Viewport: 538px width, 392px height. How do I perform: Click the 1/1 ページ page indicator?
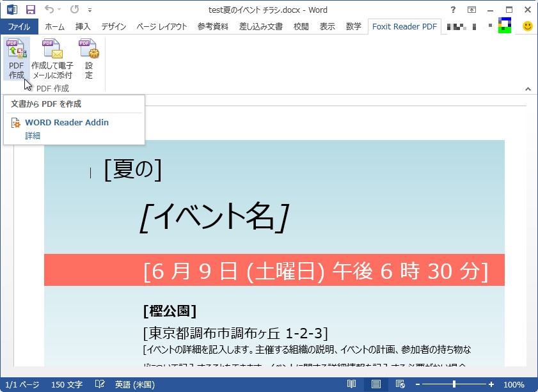click(x=21, y=384)
